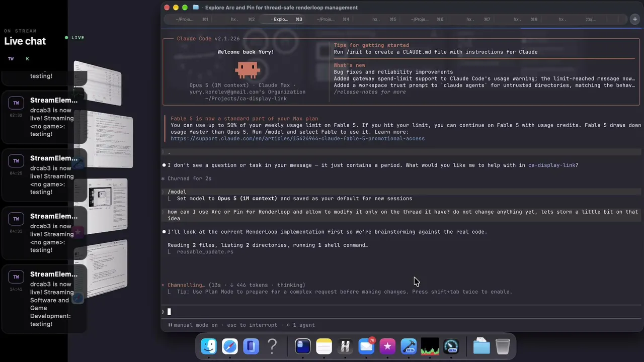Image resolution: width=644 pixels, height=362 pixels.
Task: Click the TW badge on the 04:31 chat message
Action: pos(16,219)
